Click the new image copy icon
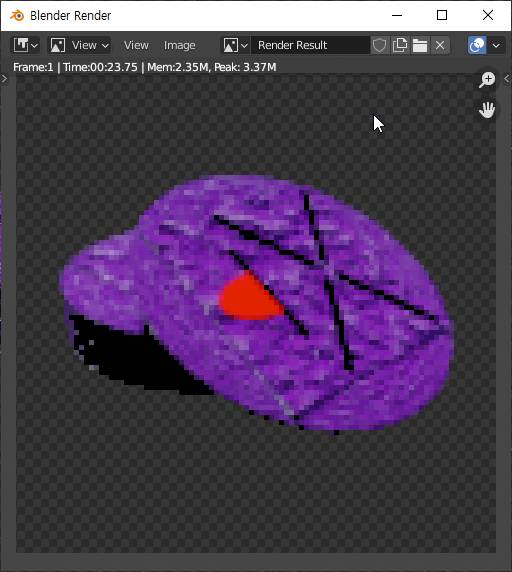The width and height of the screenshot is (512, 572). (x=400, y=45)
